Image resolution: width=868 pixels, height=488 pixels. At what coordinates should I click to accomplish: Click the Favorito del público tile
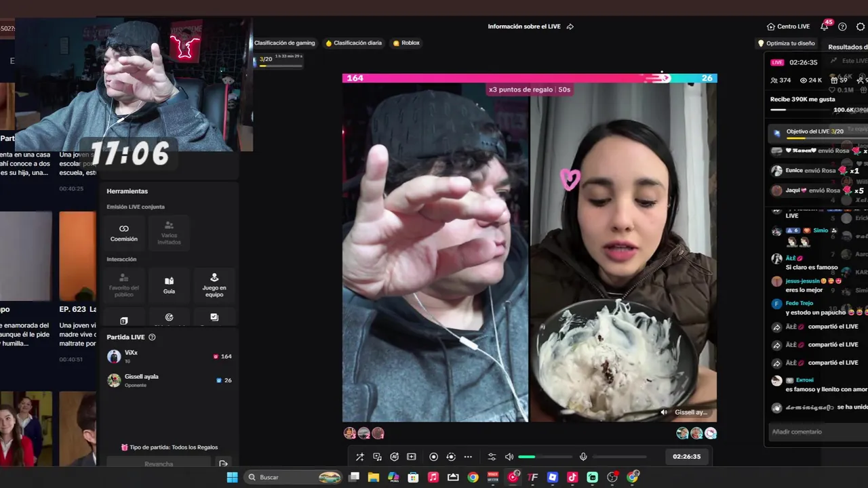[123, 285]
